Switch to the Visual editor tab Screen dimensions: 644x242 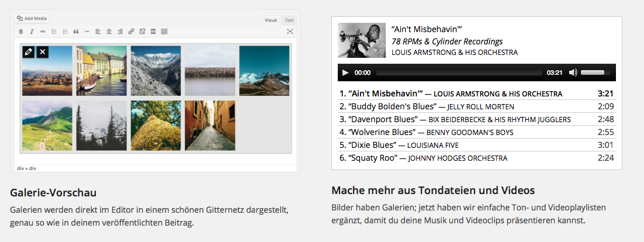271,20
